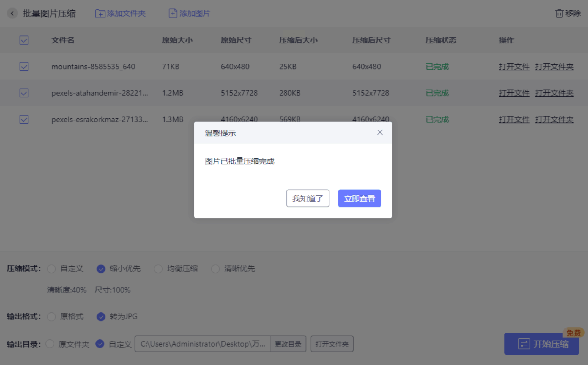588x365 pixels.
Task: Click the back arrow beside 批量图片压缩
Action: click(x=12, y=13)
